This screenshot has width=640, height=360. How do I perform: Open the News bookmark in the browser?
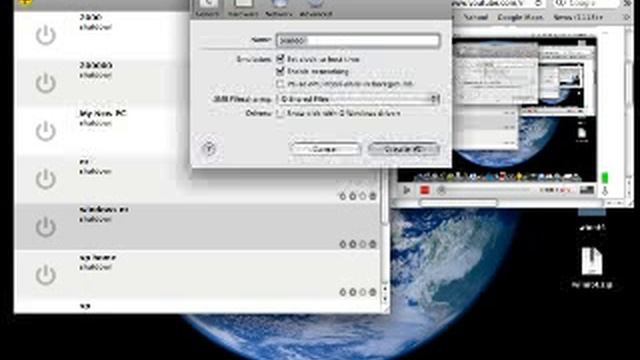point(578,17)
